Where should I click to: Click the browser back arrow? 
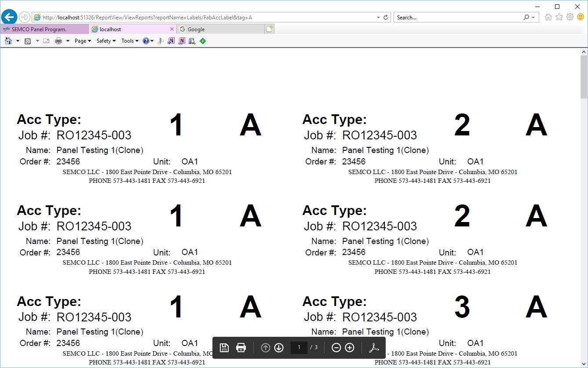[9, 17]
